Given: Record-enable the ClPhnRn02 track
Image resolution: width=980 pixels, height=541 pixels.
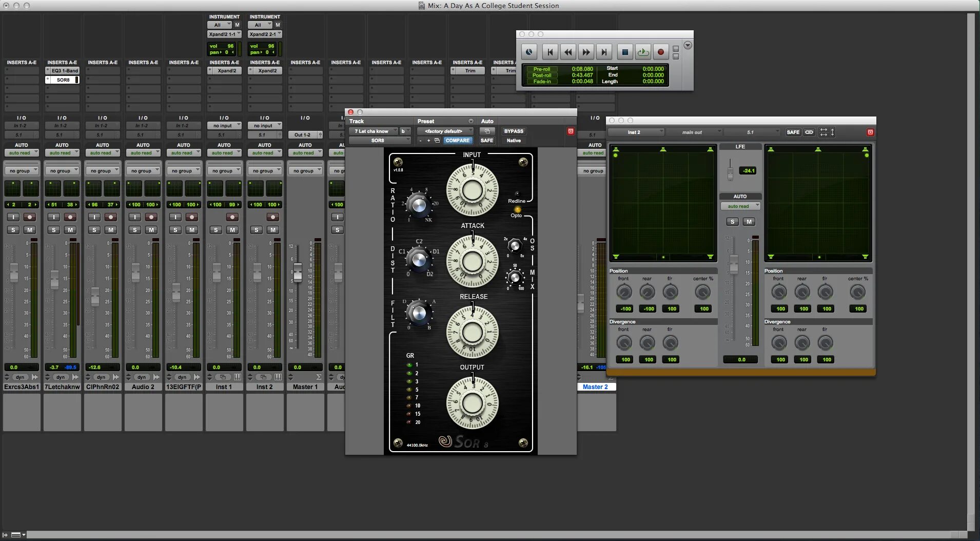Looking at the screenshot, I should pos(111,217).
